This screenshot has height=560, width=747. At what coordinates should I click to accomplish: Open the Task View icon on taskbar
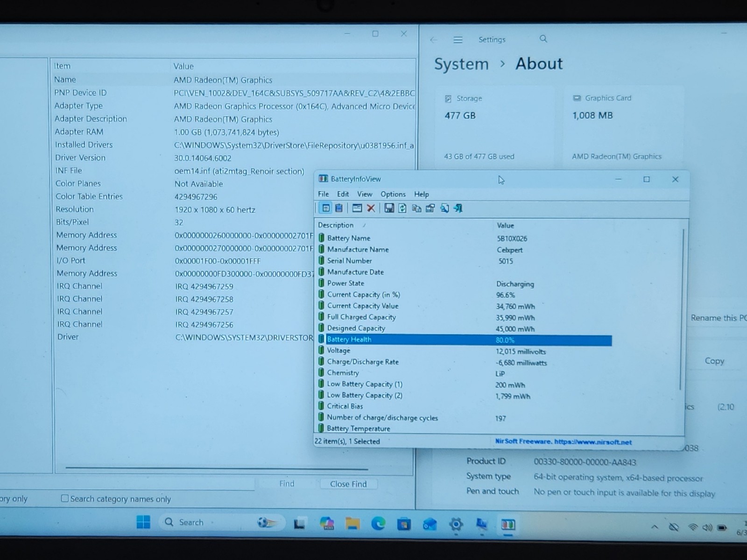pyautogui.click(x=299, y=524)
